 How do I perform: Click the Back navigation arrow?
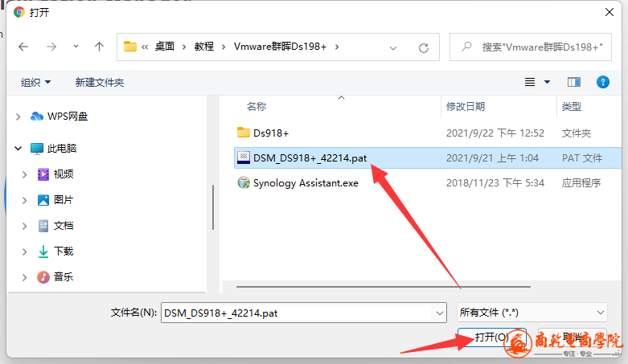[23, 47]
